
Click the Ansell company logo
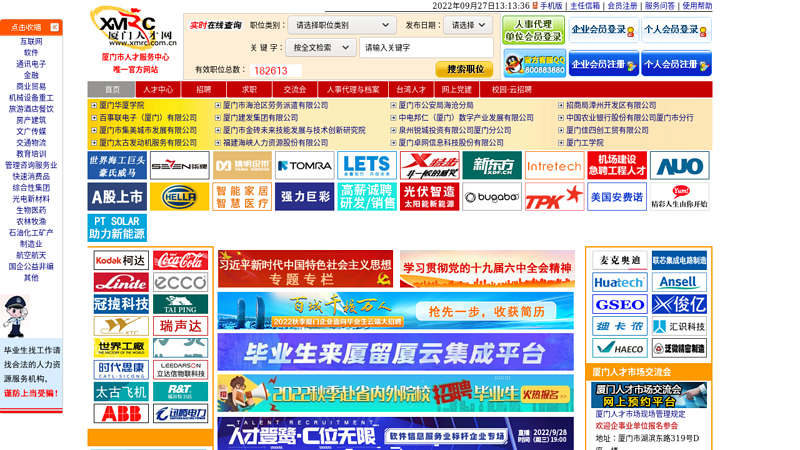click(x=679, y=282)
